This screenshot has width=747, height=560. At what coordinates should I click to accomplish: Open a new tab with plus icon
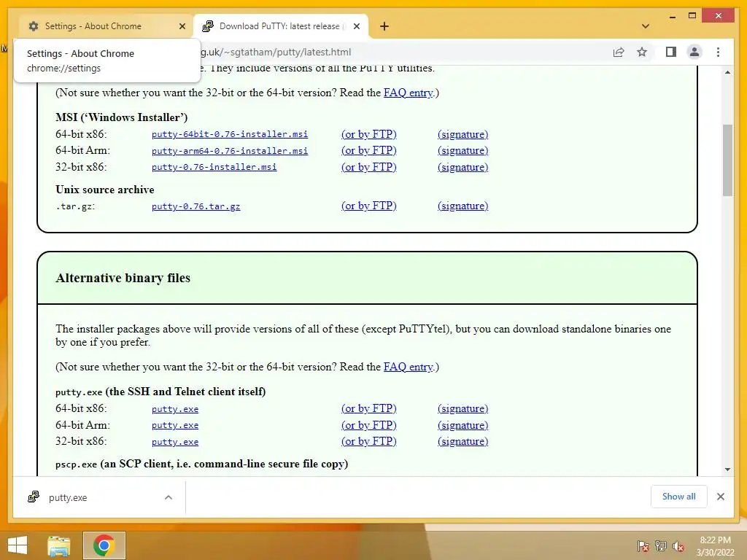[x=384, y=26]
